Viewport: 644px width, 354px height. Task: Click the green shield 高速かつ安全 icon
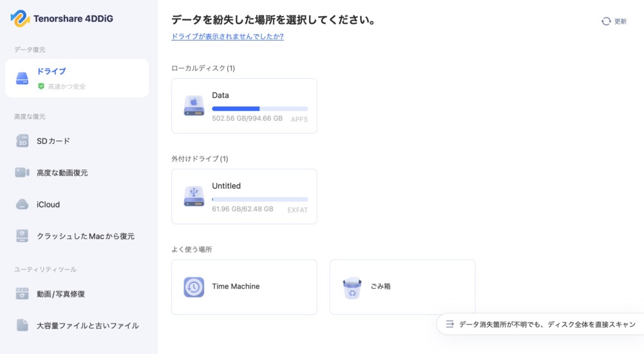click(x=41, y=86)
